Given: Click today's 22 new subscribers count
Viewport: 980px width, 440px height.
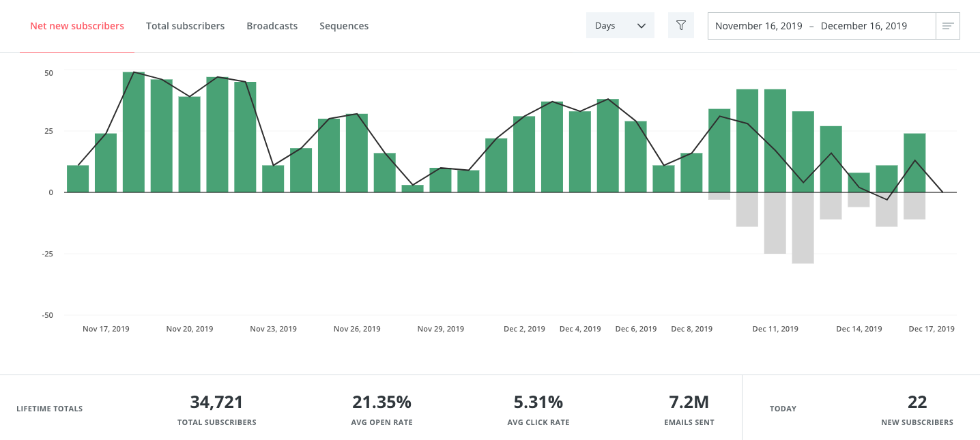Looking at the screenshot, I should 917,402.
